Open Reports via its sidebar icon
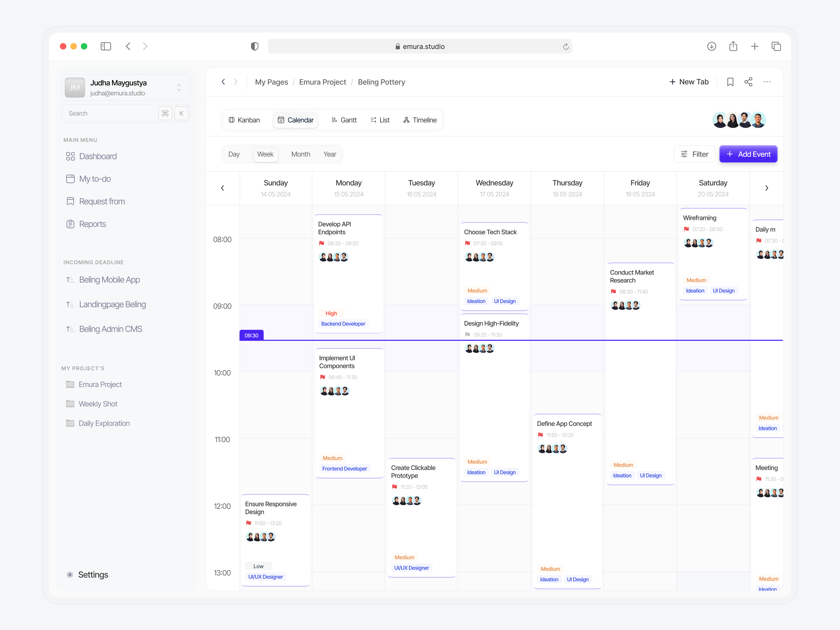The image size is (840, 630). (70, 224)
